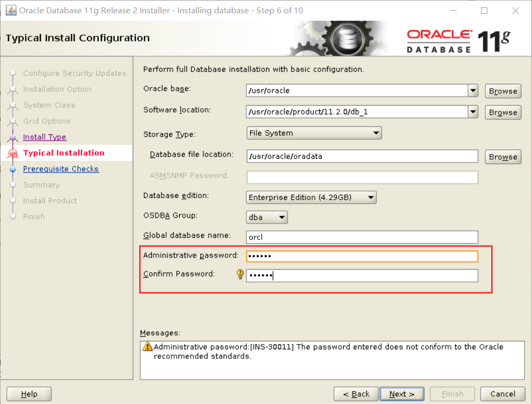Open the Prerequisite Checks step link

click(61, 169)
